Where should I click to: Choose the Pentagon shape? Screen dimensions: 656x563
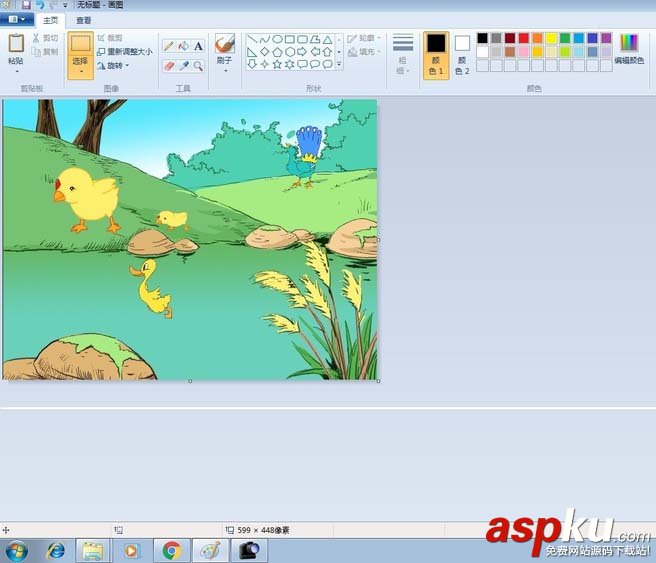pyautogui.click(x=277, y=52)
